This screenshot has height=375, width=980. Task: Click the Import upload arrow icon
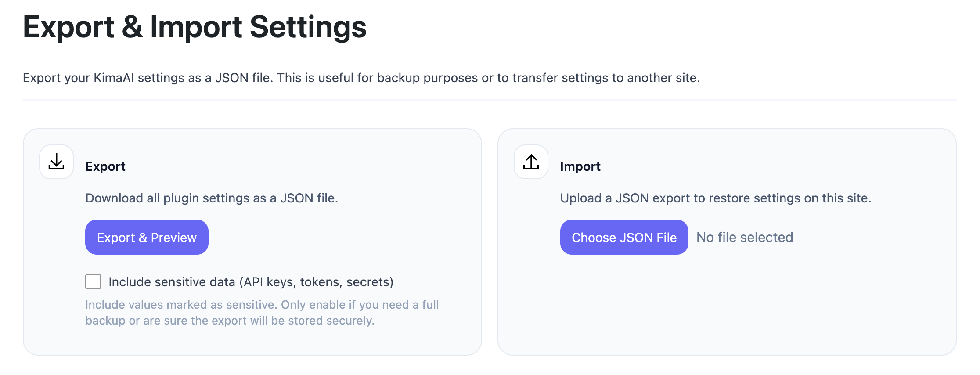click(x=531, y=162)
